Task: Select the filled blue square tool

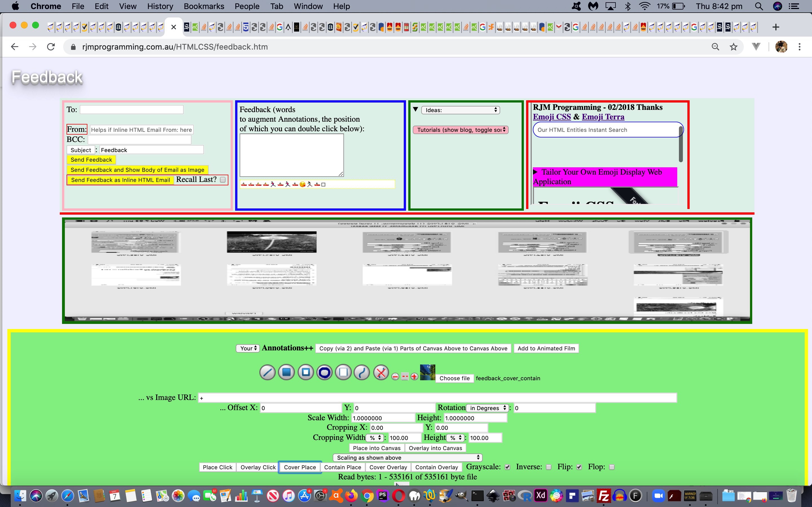Action: [286, 372]
